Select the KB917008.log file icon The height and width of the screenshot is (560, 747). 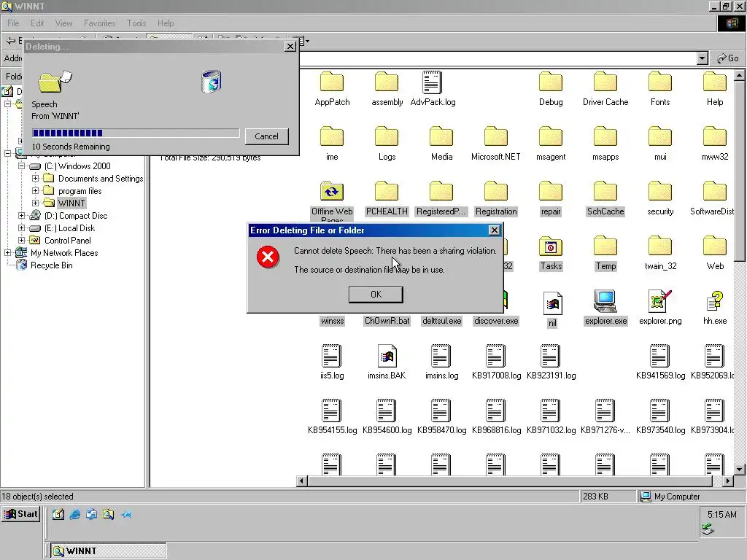[495, 356]
